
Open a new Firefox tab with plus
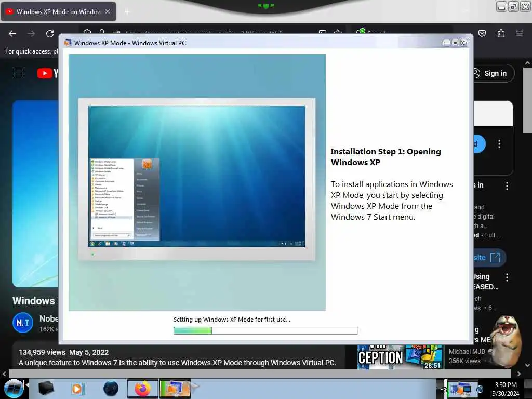pyautogui.click(x=127, y=12)
